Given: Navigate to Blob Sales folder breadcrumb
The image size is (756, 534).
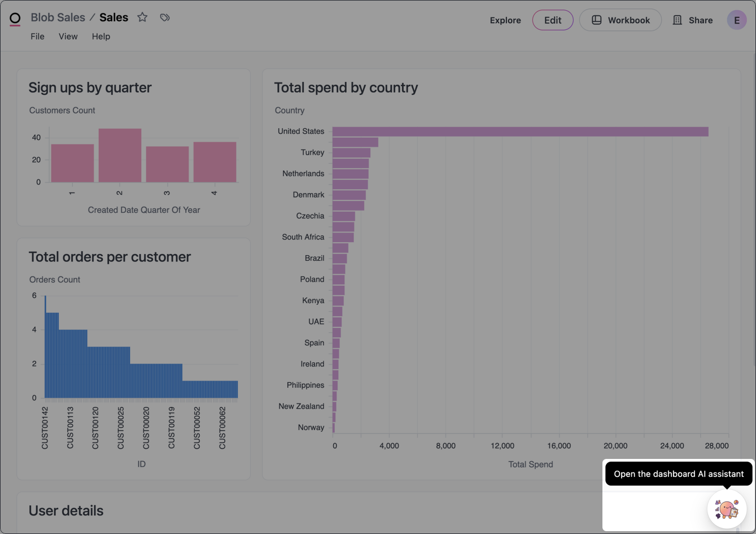Looking at the screenshot, I should click(58, 17).
